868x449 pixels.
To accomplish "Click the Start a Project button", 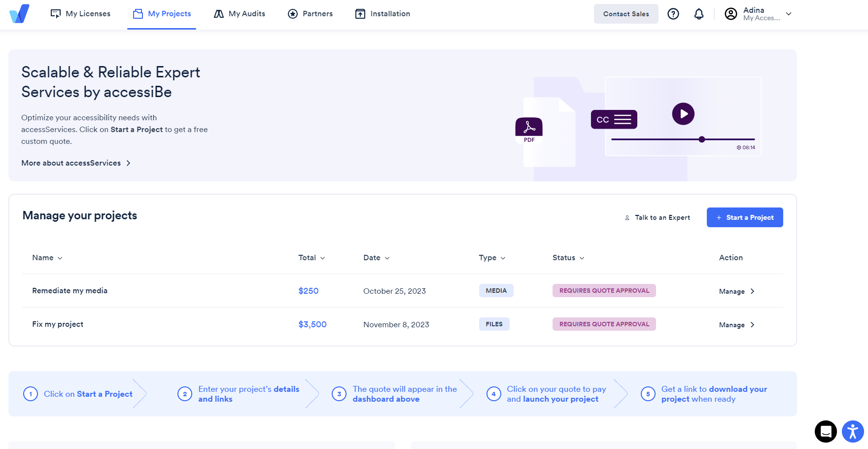I will point(745,217).
